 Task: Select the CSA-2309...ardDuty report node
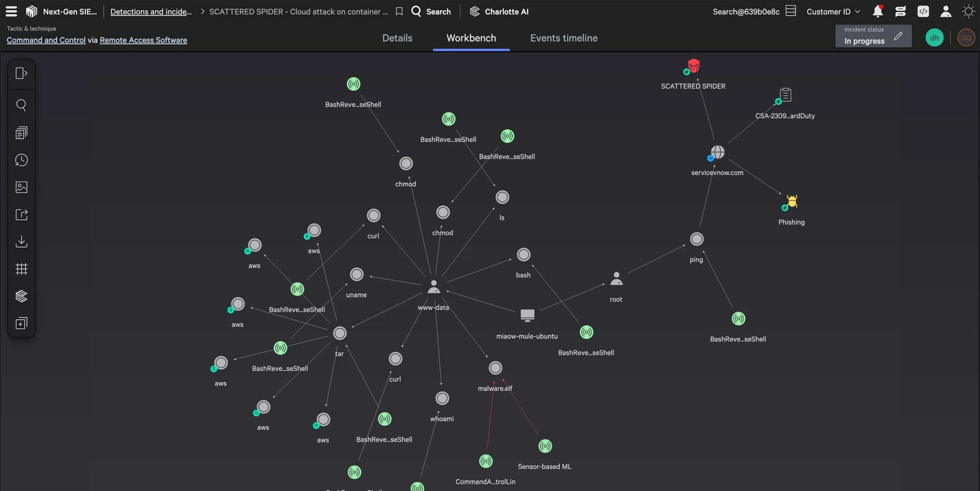[785, 95]
